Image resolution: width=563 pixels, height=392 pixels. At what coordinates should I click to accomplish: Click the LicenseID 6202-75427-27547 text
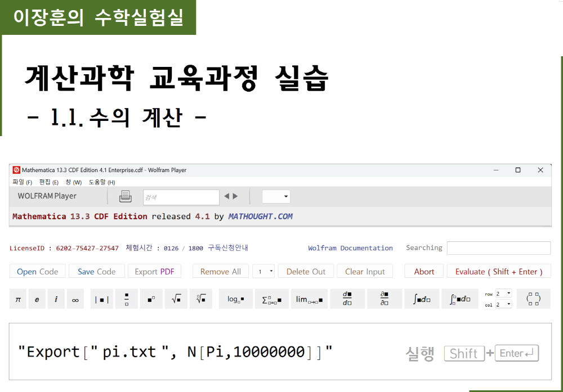[64, 248]
